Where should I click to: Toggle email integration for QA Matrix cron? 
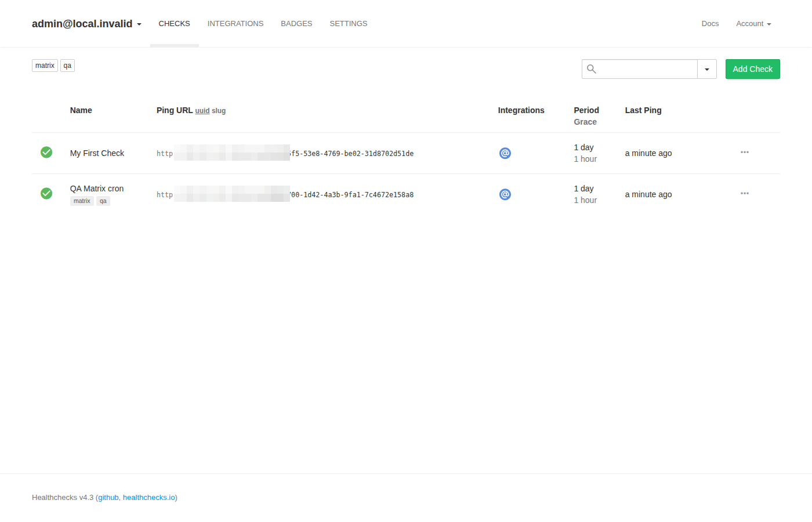(505, 194)
